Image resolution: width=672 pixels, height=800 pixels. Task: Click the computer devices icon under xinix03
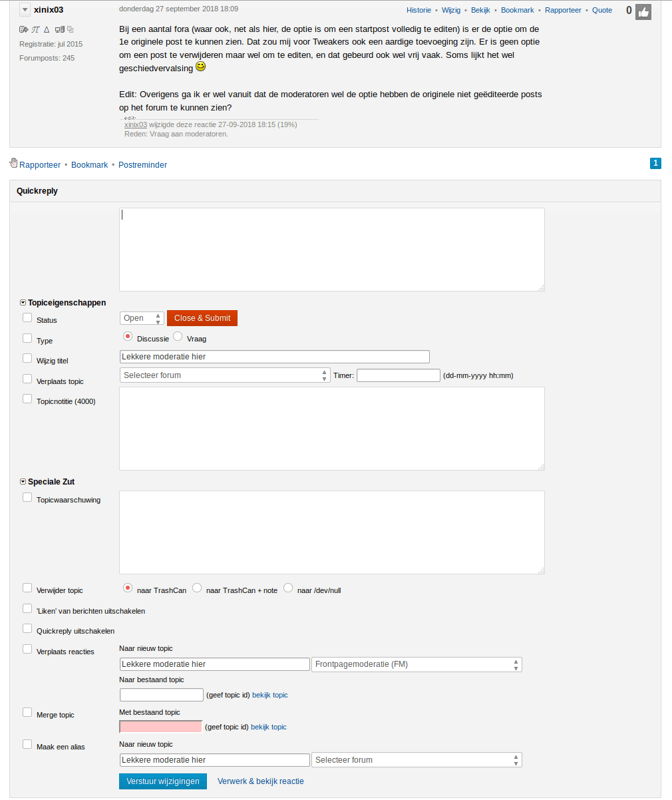point(59,30)
